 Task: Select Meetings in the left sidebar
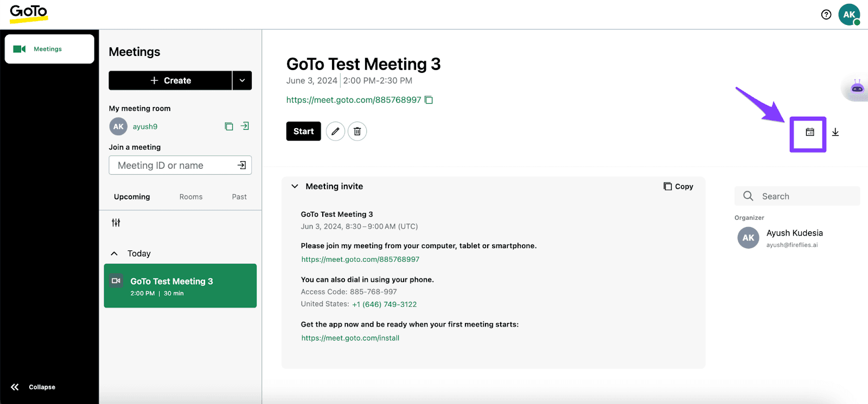[49, 49]
